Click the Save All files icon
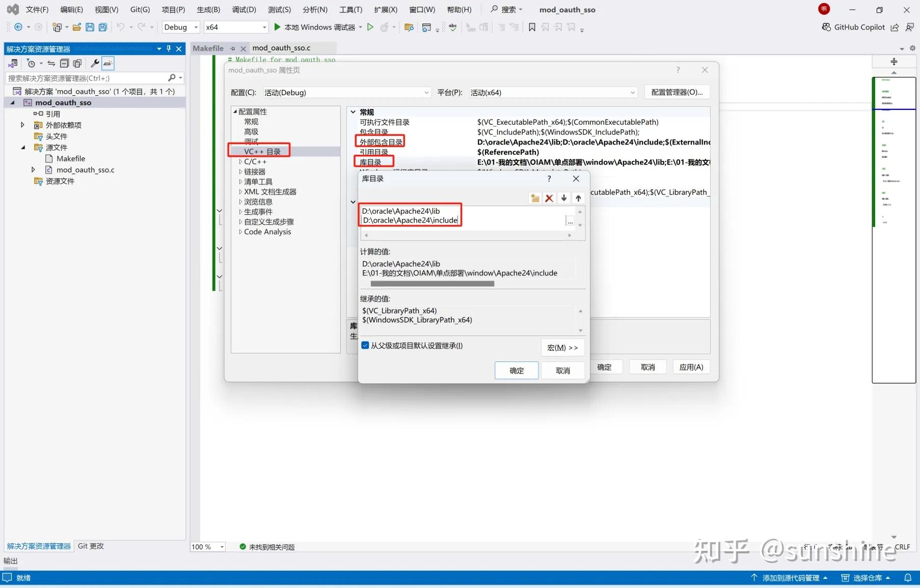The image size is (920, 588). coord(102,27)
